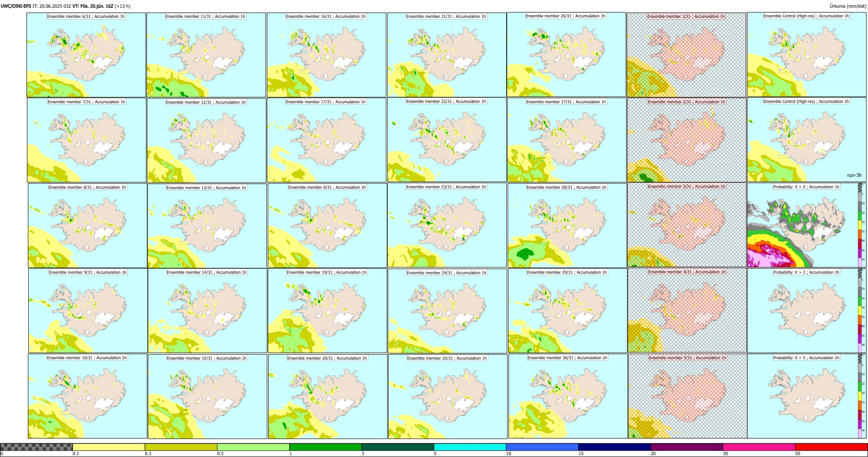Screen dimensions: 868x457
Task: View the Ensemble member 15/31 precipitation map
Action: [x=207, y=396]
